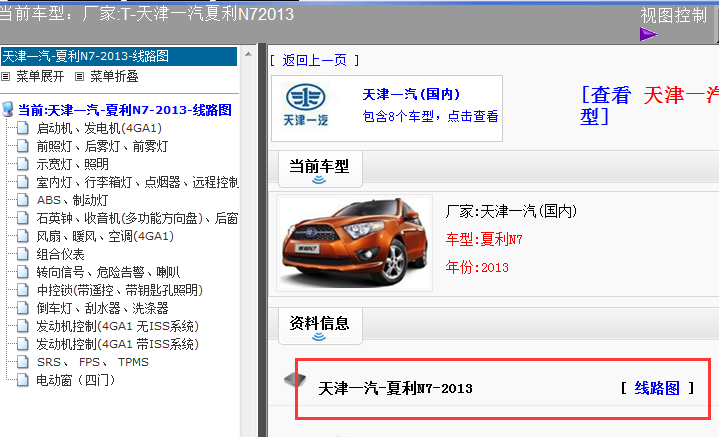Click the 厂家:天津一汽(国内) text
The image size is (719, 437).
pyautogui.click(x=511, y=211)
